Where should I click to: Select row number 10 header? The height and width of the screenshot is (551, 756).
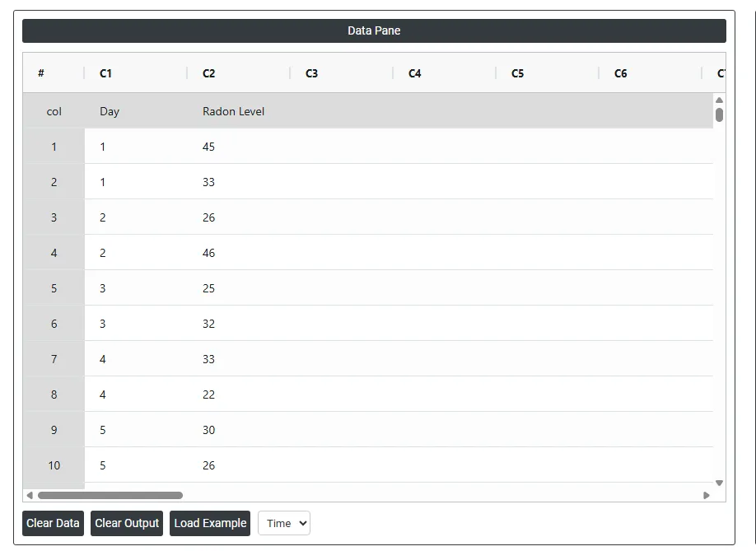point(54,465)
